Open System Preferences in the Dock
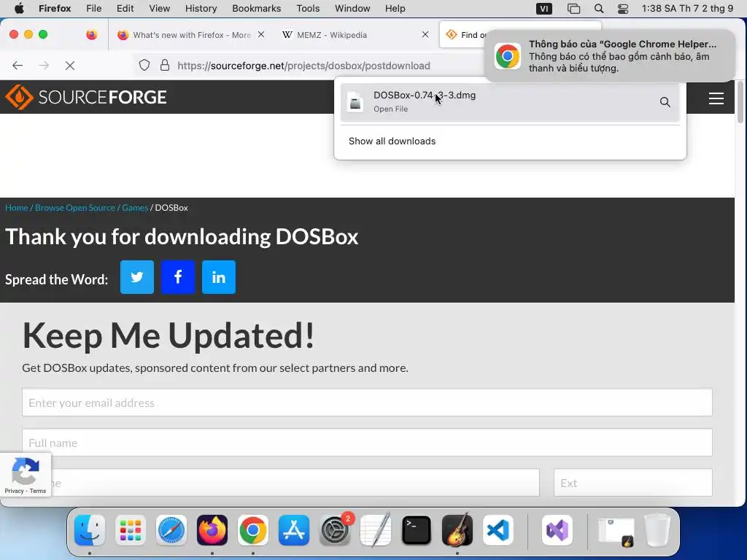 pos(334,530)
